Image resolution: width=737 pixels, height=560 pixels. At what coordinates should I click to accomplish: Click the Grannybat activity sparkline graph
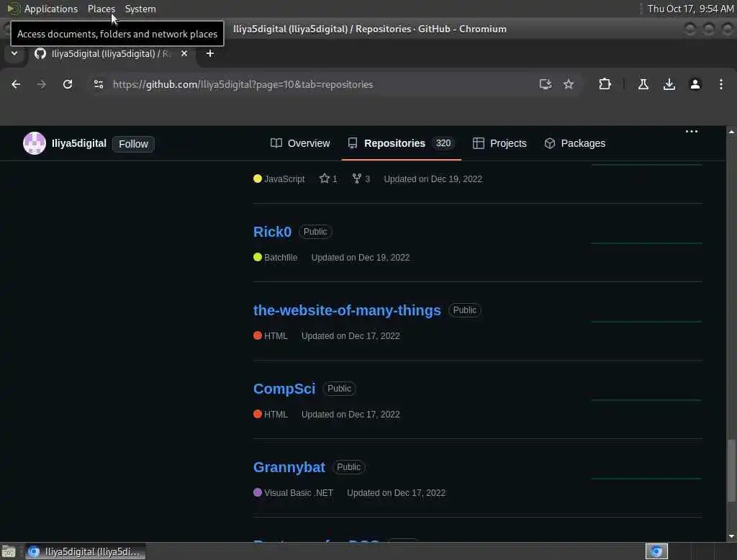(x=646, y=478)
